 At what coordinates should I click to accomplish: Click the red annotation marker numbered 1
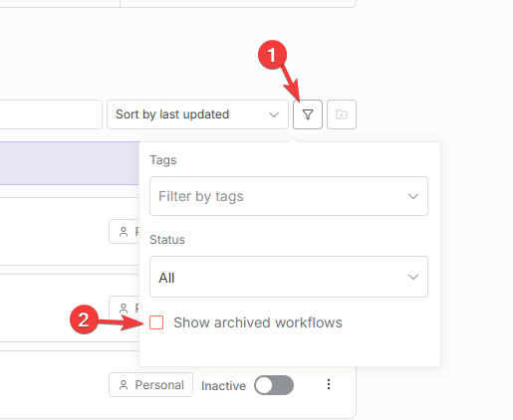tap(272, 55)
